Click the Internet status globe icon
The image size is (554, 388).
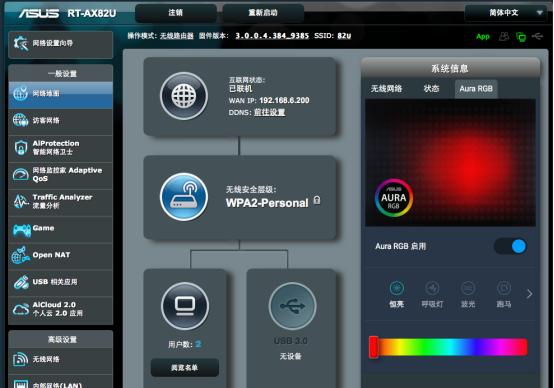pyautogui.click(x=184, y=96)
